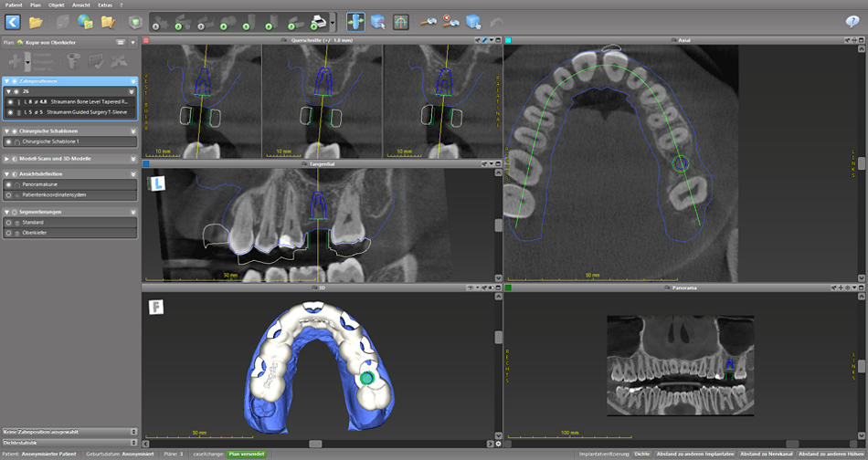Click the 3D view horizontal scrollbar thumb
The width and height of the screenshot is (868, 460).
pyautogui.click(x=315, y=444)
